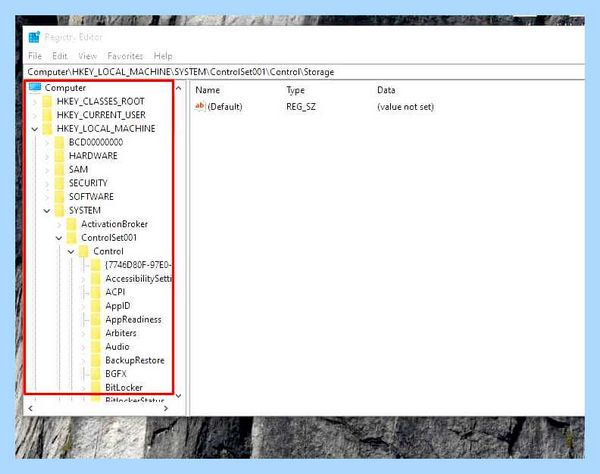This screenshot has height=474, width=600.
Task: Click the BCD00000000 folder icon
Action: click(59, 142)
